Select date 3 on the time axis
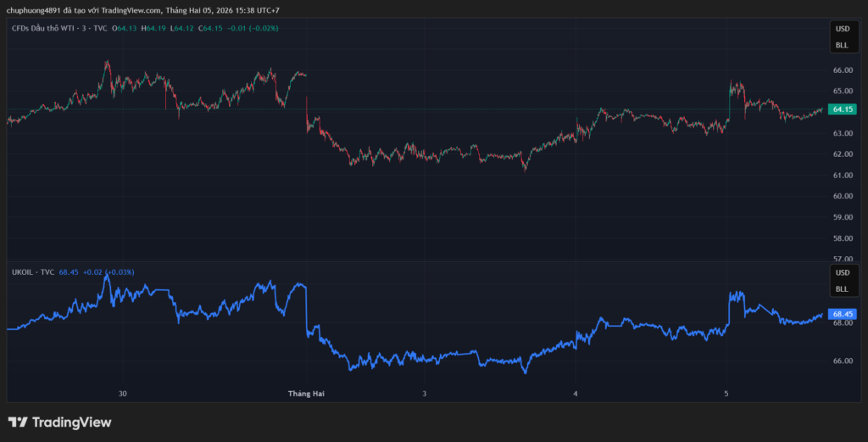The height and width of the screenshot is (442, 868). [424, 394]
